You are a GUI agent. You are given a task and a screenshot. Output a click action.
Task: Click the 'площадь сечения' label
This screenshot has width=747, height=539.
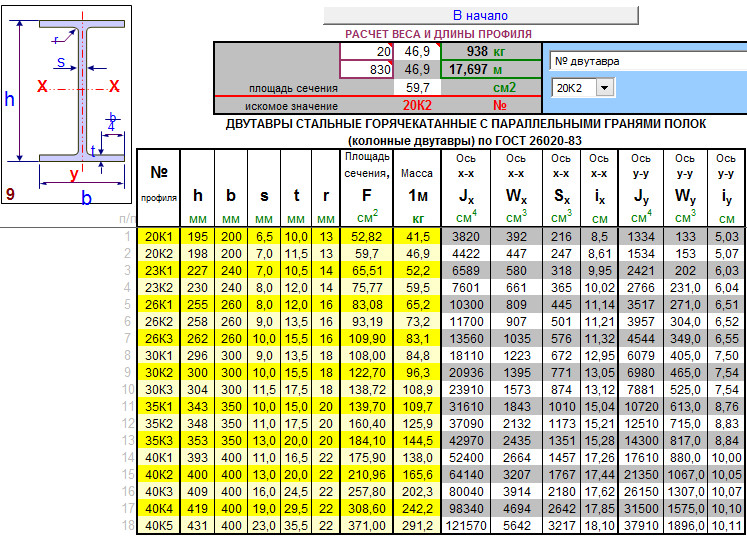coord(293,88)
